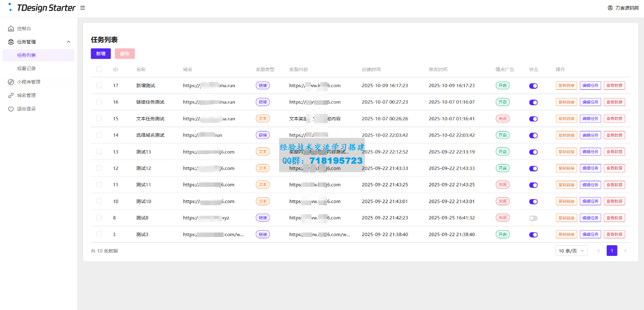Click 复制链接 for task 测试13
The image size is (644, 310).
(x=566, y=152)
